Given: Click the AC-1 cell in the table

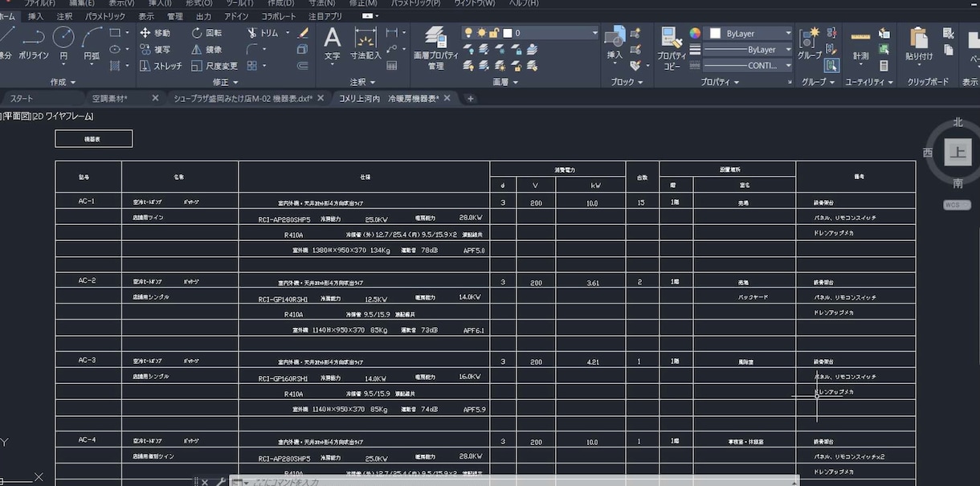Looking at the screenshot, I should coord(88,201).
